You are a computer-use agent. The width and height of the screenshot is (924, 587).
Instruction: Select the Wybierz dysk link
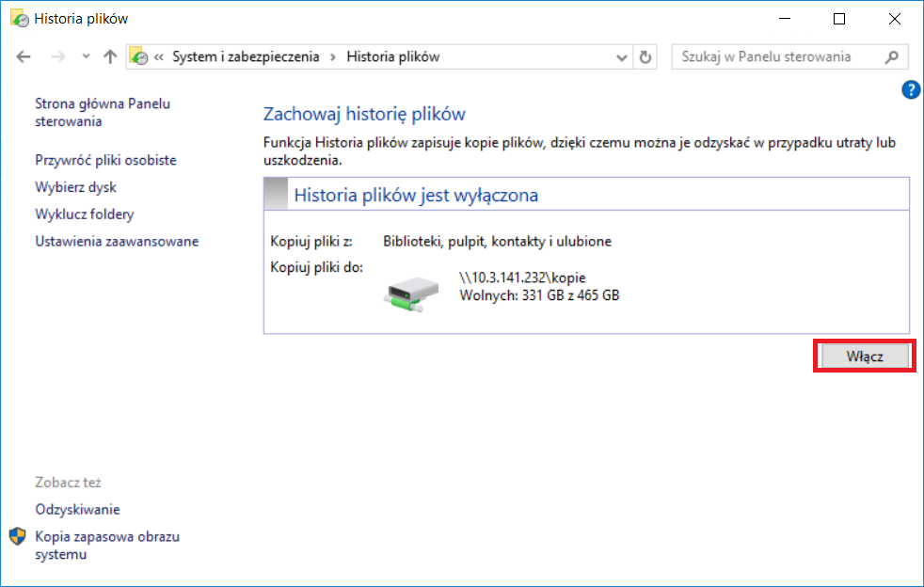[75, 187]
